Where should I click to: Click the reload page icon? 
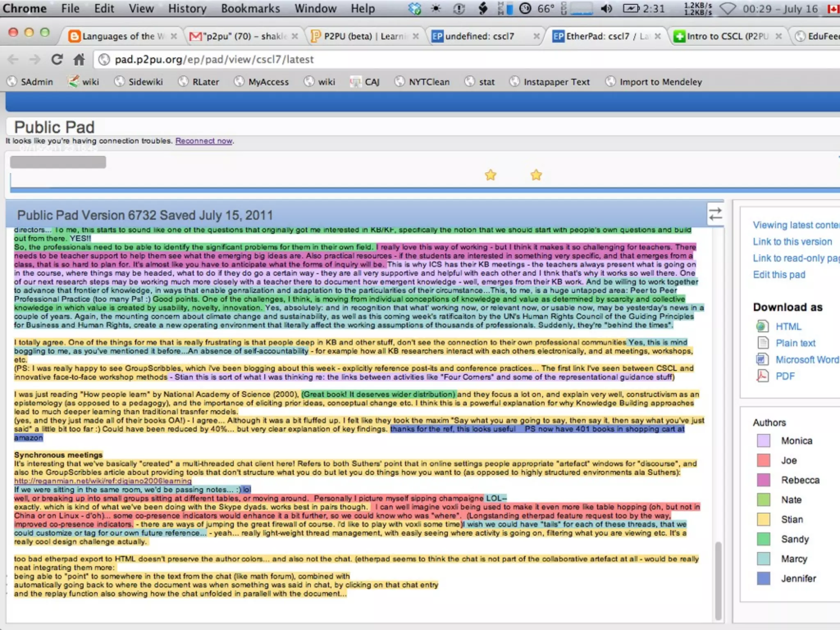[x=57, y=60]
